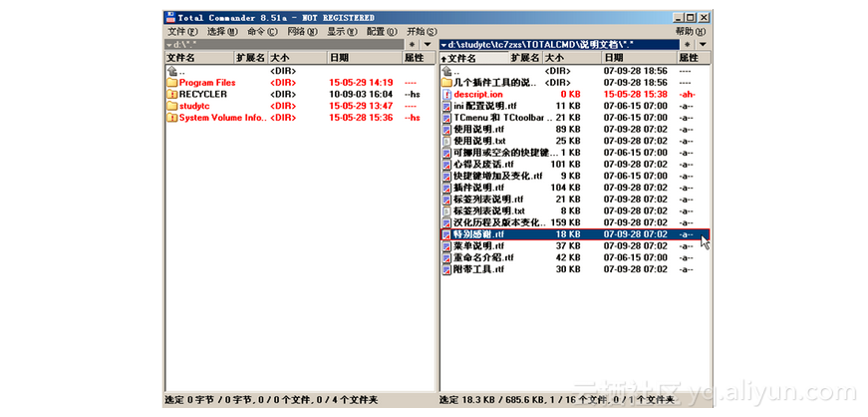The width and height of the screenshot is (868, 417).
Task: Open the right panel favorites asterisk button
Action: coord(687,44)
